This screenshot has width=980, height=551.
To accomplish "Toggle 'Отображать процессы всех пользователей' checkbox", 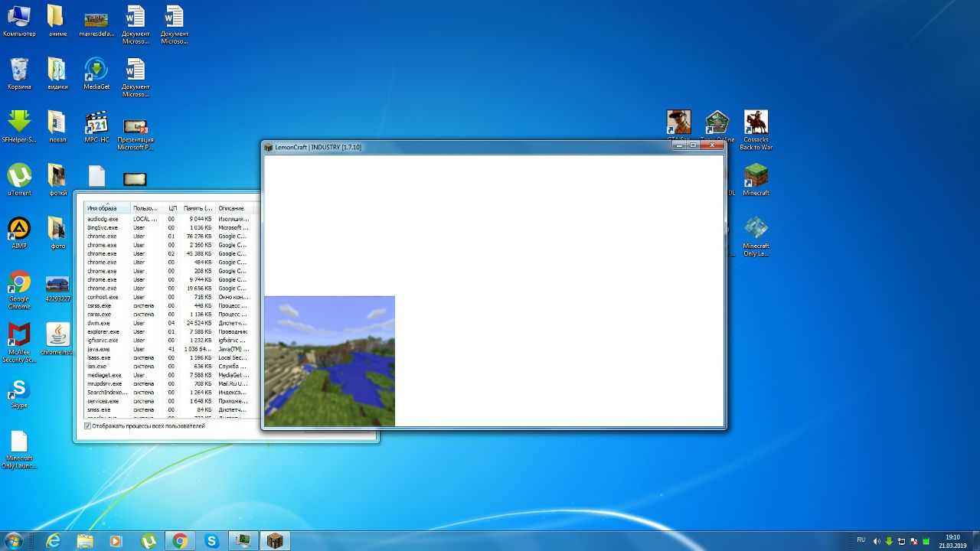I will point(87,425).
